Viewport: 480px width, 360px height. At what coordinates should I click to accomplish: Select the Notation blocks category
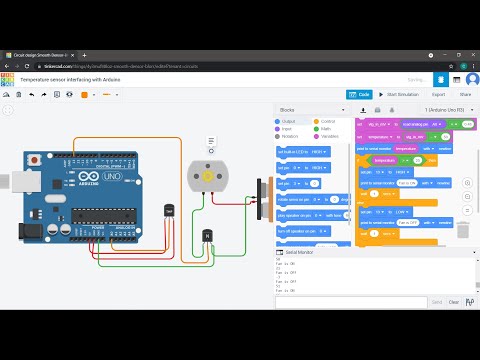(287, 136)
